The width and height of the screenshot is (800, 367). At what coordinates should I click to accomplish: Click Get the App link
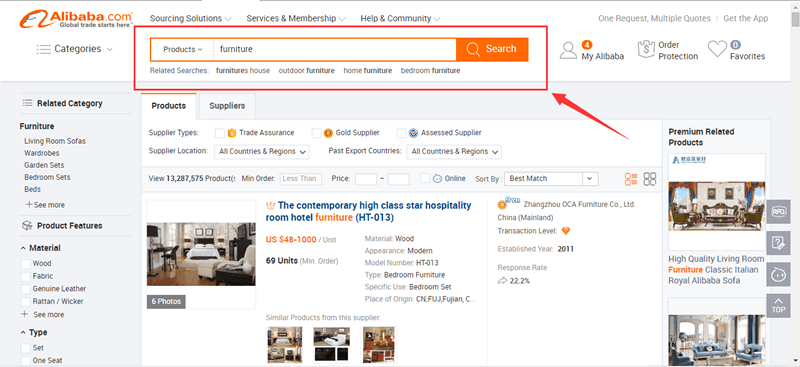(x=745, y=18)
